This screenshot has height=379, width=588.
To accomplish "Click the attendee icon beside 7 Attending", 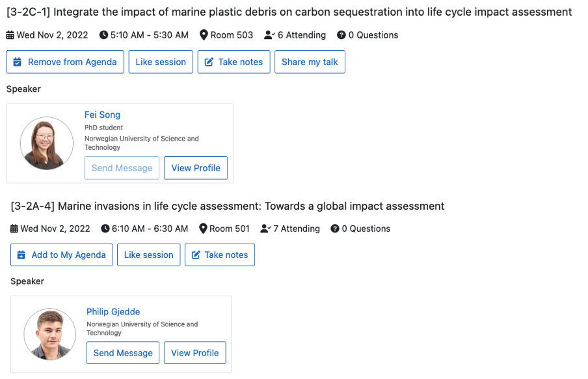I will (265, 229).
